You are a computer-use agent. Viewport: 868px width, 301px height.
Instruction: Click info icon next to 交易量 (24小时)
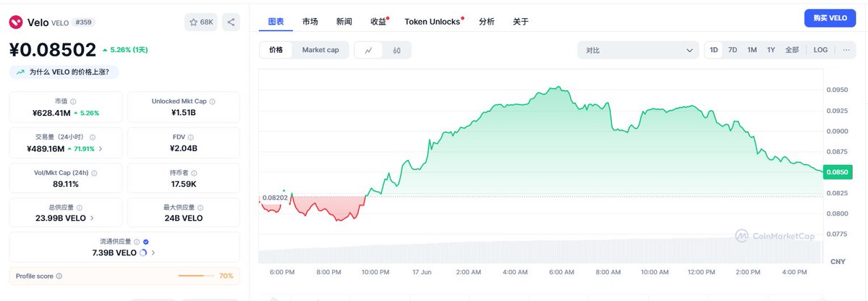[92, 137]
